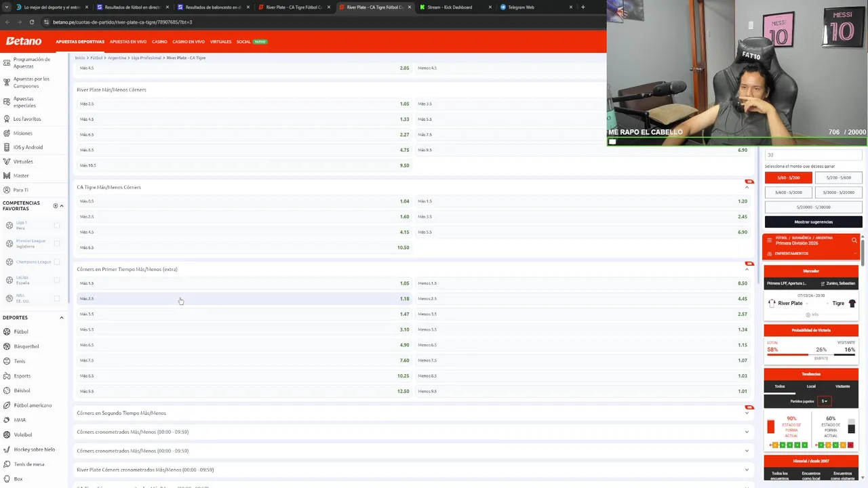Open Apuestas en Vivo top menu
Screen dimensions: 868x488
point(128,42)
